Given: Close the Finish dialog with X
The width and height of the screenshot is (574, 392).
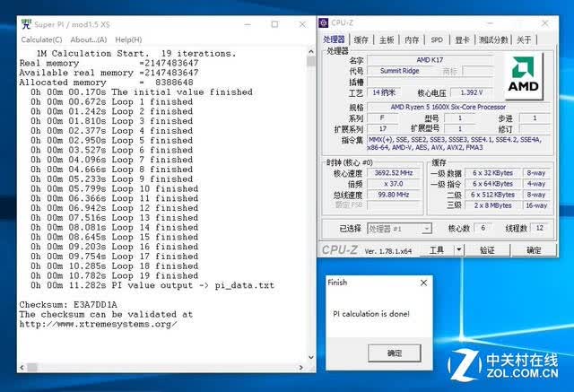Looking at the screenshot, I should pos(423,283).
